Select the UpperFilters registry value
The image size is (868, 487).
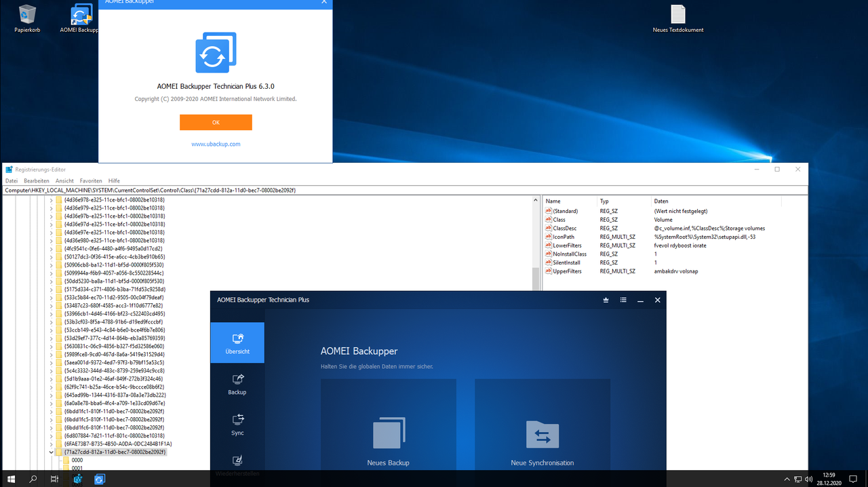(x=567, y=271)
